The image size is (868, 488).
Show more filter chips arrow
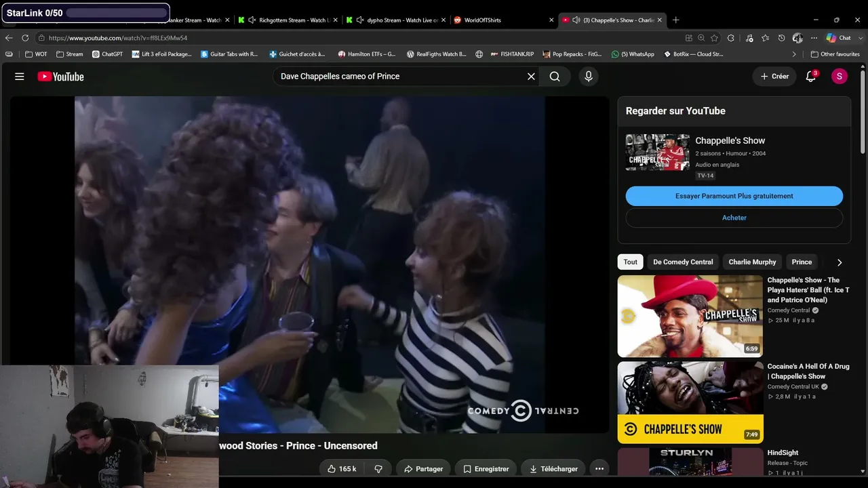coord(840,262)
